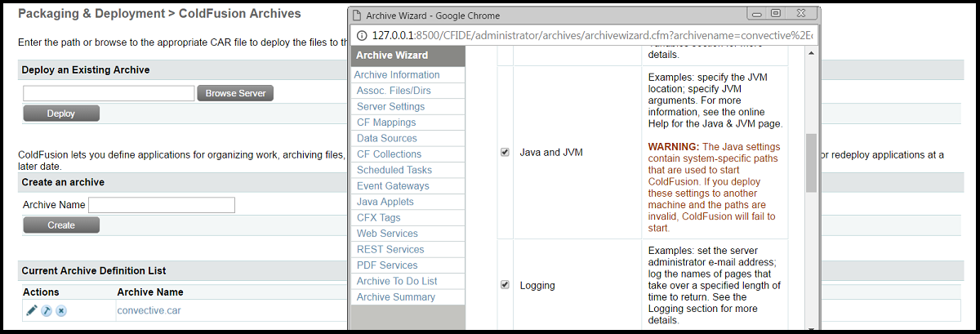
Task: View the Archive Summary page
Action: point(396,297)
